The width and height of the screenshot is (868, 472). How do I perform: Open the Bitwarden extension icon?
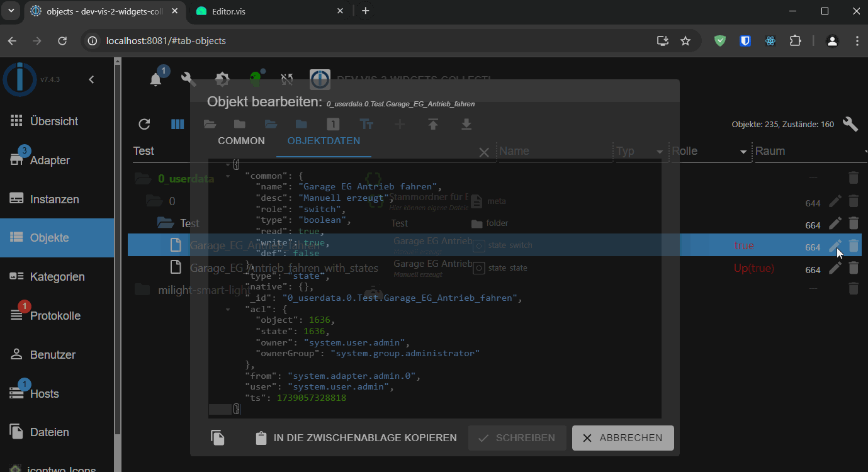745,41
